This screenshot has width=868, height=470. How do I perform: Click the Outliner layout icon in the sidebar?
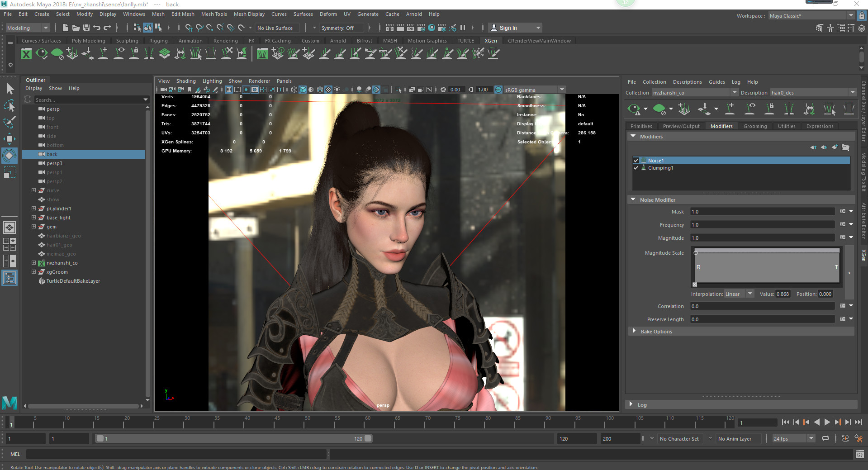point(9,278)
